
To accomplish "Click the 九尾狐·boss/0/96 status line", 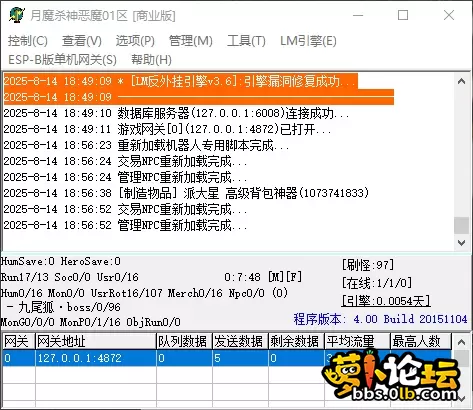I will (64, 307).
